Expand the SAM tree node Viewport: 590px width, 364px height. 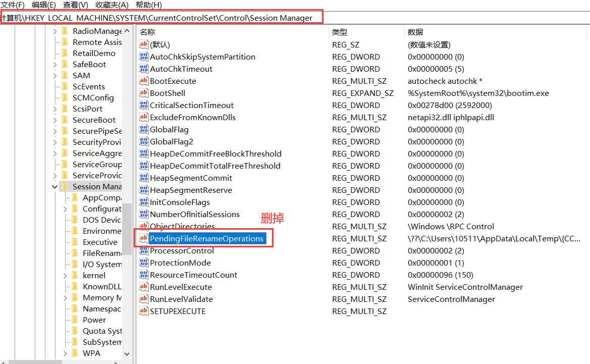[55, 75]
